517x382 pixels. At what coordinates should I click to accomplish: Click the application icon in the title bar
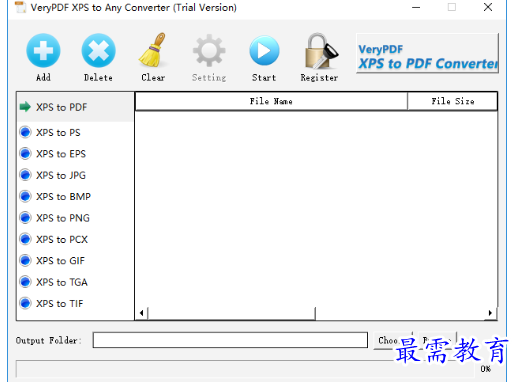pos(21,7)
